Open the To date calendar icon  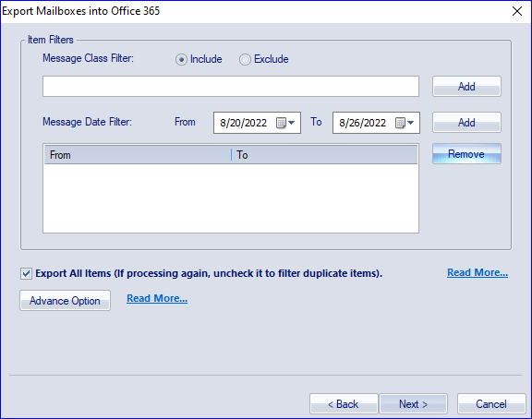point(400,123)
